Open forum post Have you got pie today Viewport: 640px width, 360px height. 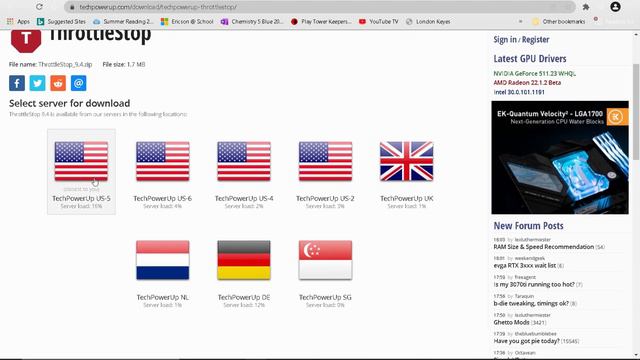pyautogui.click(x=527, y=341)
